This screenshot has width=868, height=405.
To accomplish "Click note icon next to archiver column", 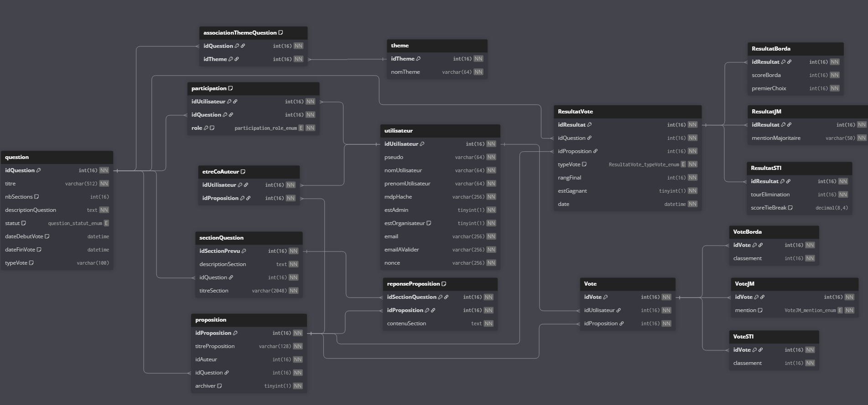I will coord(219,386).
